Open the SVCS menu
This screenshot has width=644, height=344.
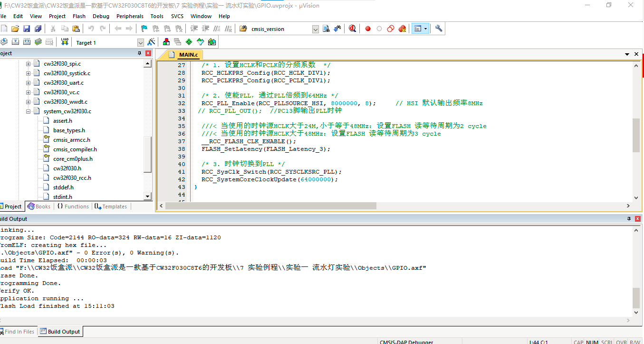[x=177, y=16]
